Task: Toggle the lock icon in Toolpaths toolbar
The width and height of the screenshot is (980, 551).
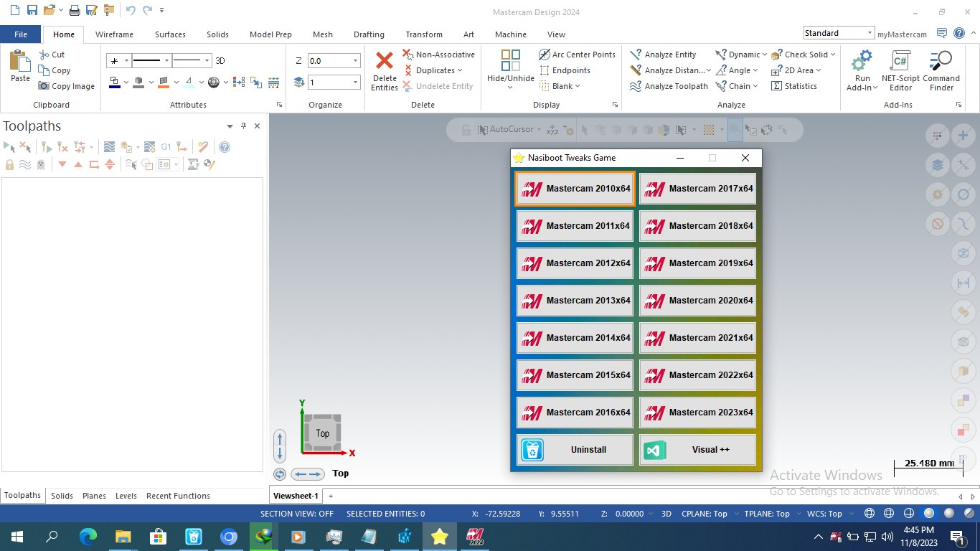Action: [x=9, y=164]
